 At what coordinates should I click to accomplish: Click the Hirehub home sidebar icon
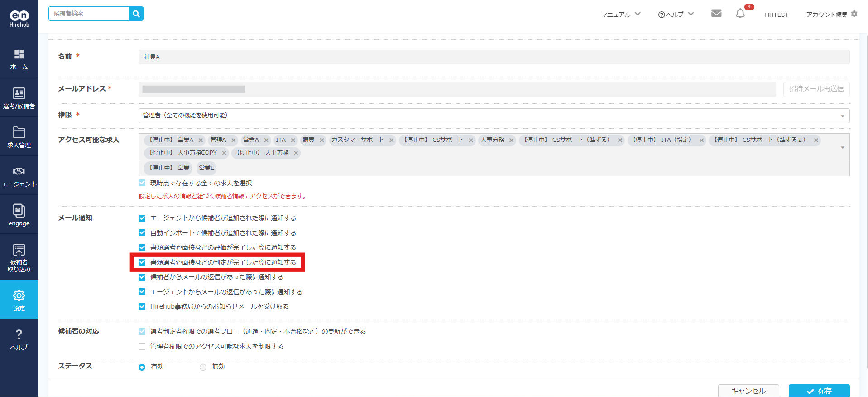(x=19, y=59)
